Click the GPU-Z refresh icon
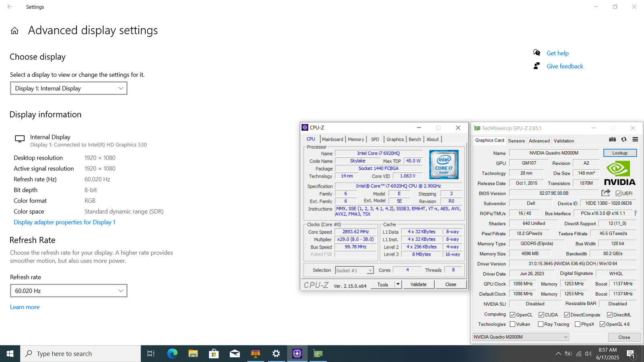Viewport: 644px width, 362px height. point(624,140)
